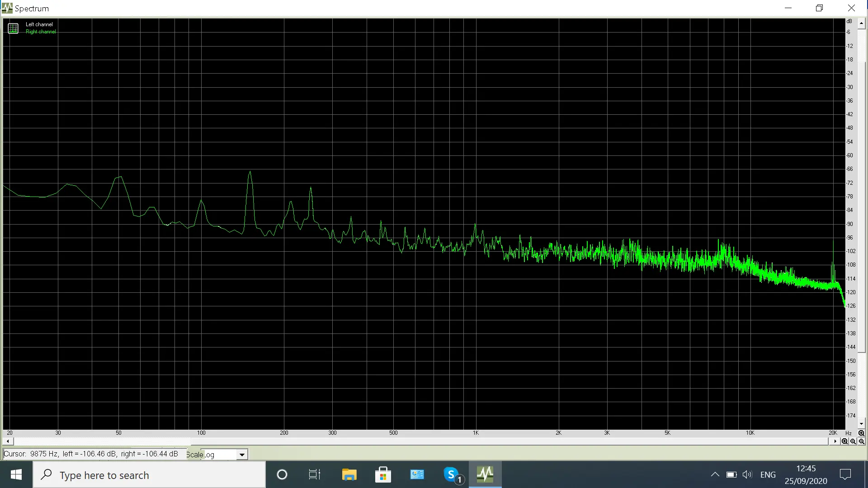Zoom in on the vertical dB axis
This screenshot has width=868, height=488.
[x=861, y=433]
